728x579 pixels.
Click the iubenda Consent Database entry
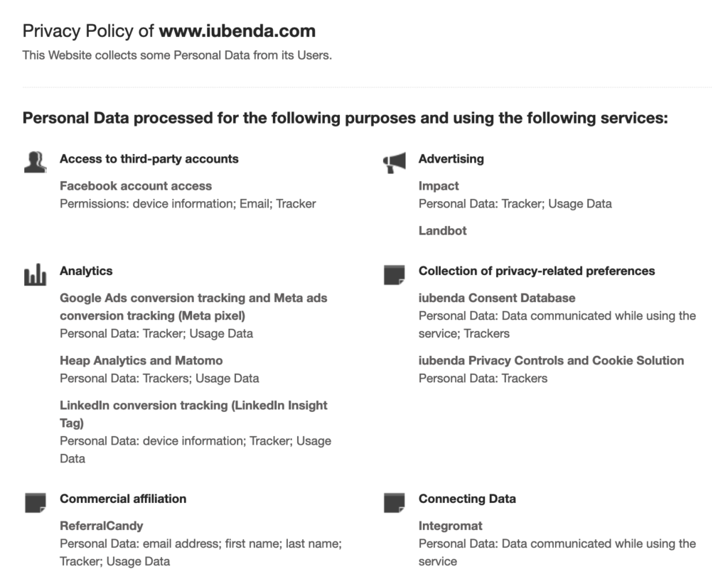coord(497,298)
